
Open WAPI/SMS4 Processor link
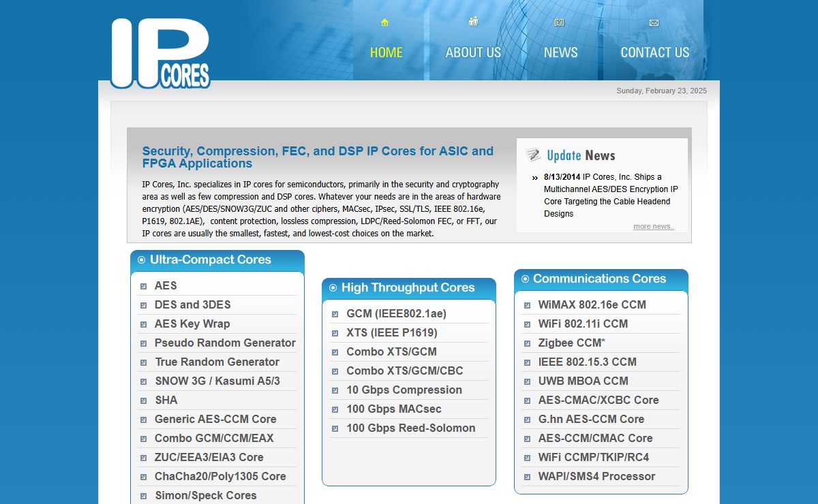[596, 476]
